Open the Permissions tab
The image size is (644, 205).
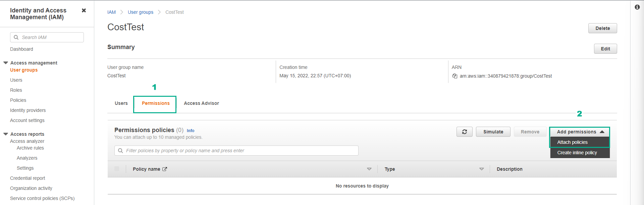click(156, 103)
